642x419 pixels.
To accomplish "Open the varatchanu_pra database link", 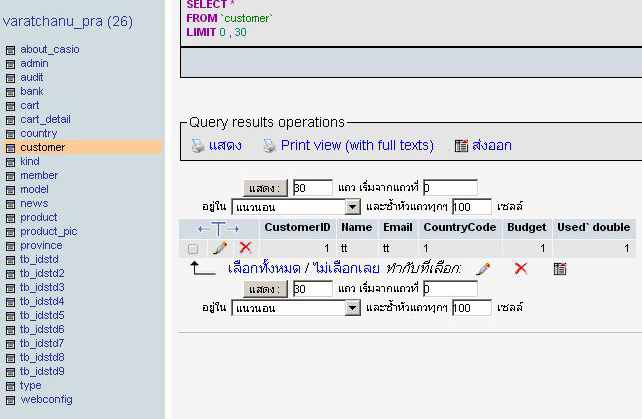I will point(68,21).
